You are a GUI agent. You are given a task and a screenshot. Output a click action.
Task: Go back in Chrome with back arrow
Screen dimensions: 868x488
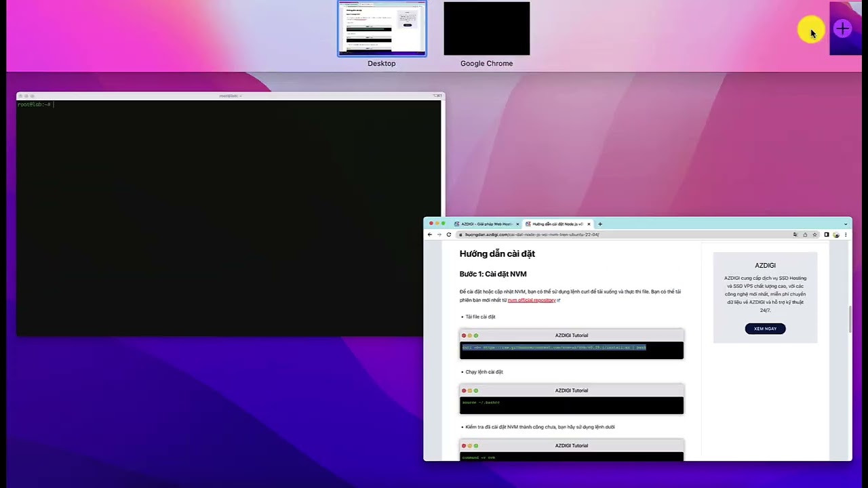[x=429, y=235]
